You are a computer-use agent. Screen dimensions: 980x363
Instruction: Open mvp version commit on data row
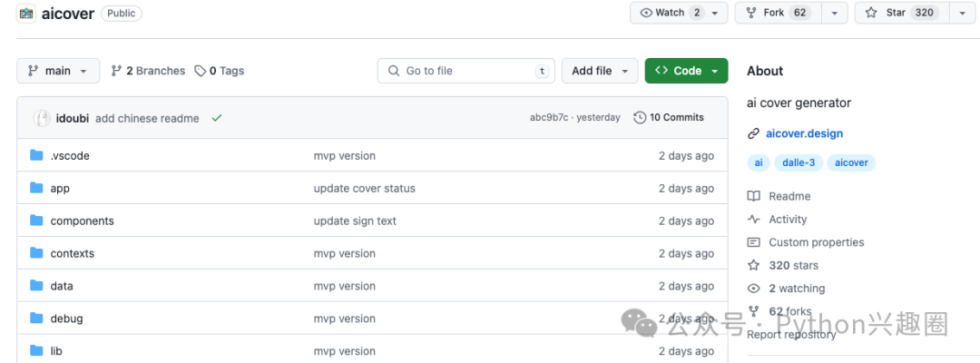[345, 286]
